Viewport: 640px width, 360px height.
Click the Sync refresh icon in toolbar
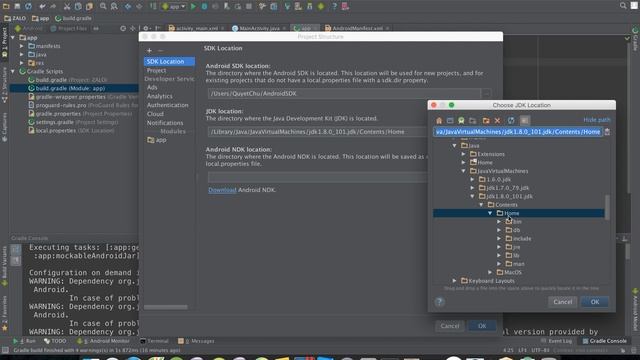[28, 6]
